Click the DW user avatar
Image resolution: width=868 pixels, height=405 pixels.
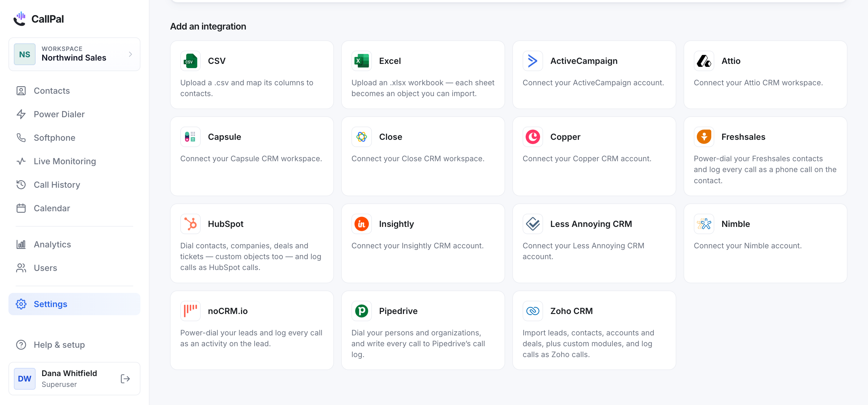25,379
